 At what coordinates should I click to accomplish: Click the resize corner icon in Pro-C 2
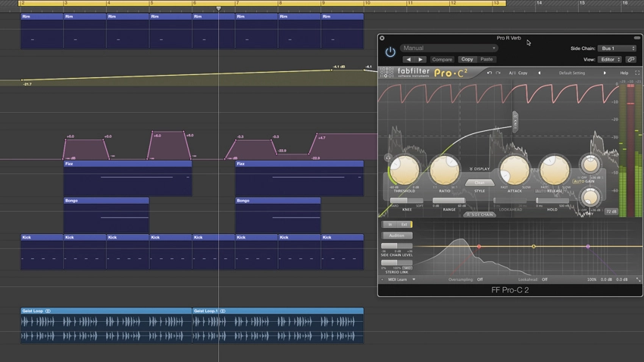pyautogui.click(x=638, y=279)
